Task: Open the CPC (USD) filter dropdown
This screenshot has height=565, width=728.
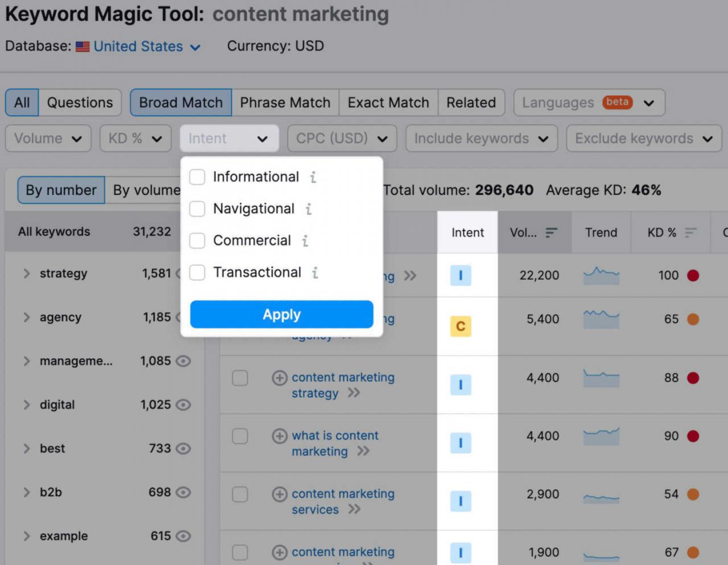Action: coord(342,138)
